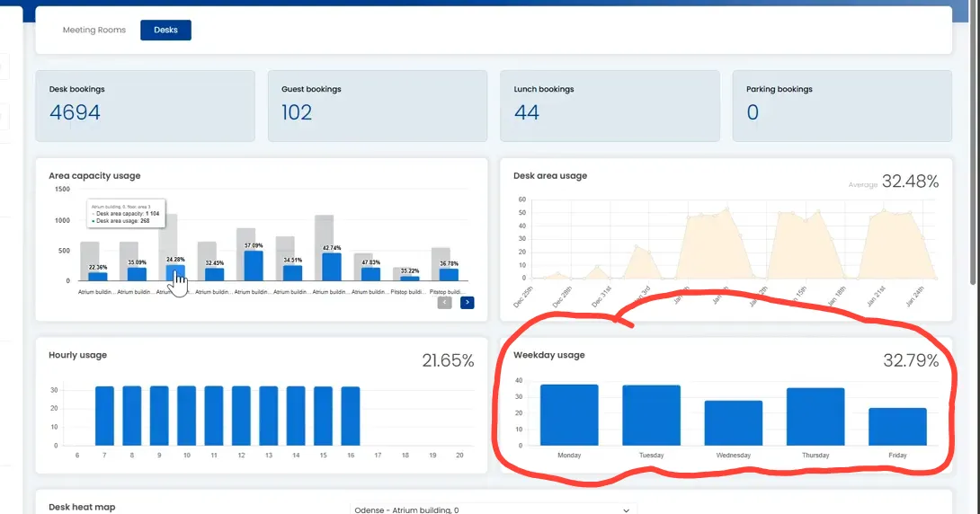Viewport: 980px width, 514px height.
Task: Click the 16 o'clock bar in Hourly usage
Action: 351,417
